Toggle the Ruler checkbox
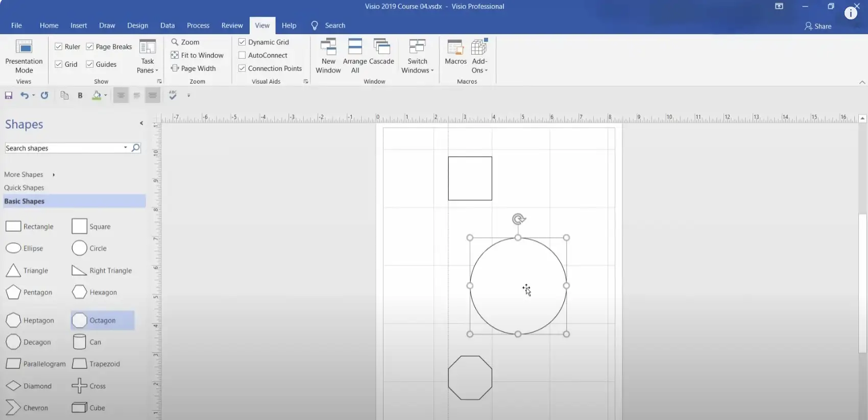The width and height of the screenshot is (868, 420). click(59, 46)
